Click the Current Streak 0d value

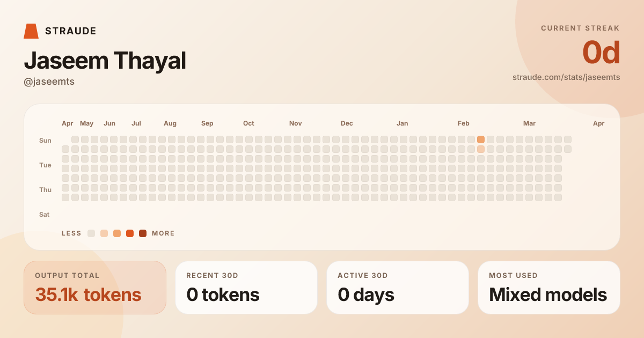pos(601,53)
